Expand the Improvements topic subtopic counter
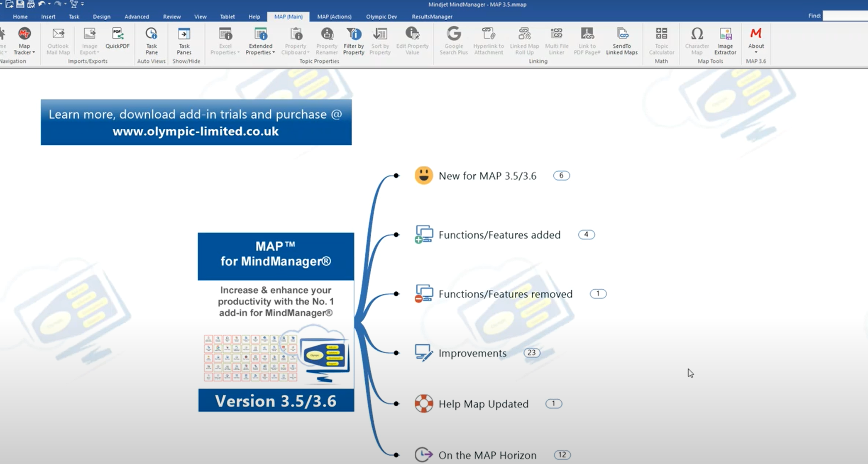This screenshot has height=464, width=868. click(531, 353)
